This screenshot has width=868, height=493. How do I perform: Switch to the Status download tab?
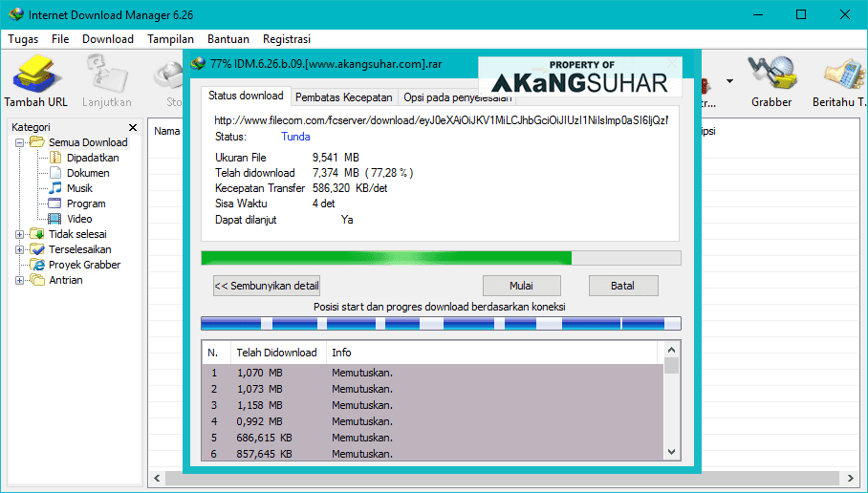click(246, 96)
